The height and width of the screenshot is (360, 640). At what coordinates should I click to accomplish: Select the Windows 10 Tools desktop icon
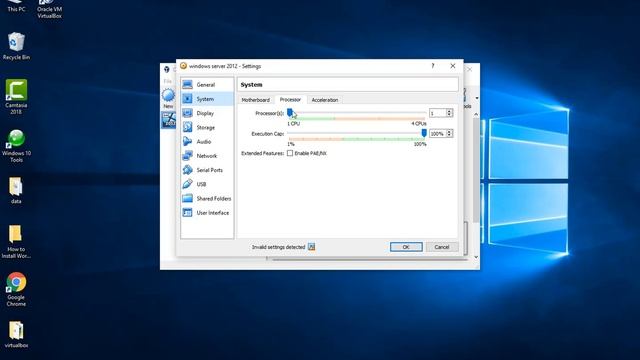coord(16,146)
